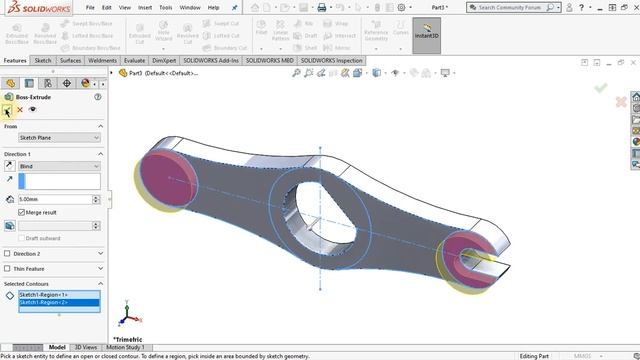Image resolution: width=640 pixels, height=360 pixels.
Task: Open View Settings monitor icon
Action: [445, 73]
